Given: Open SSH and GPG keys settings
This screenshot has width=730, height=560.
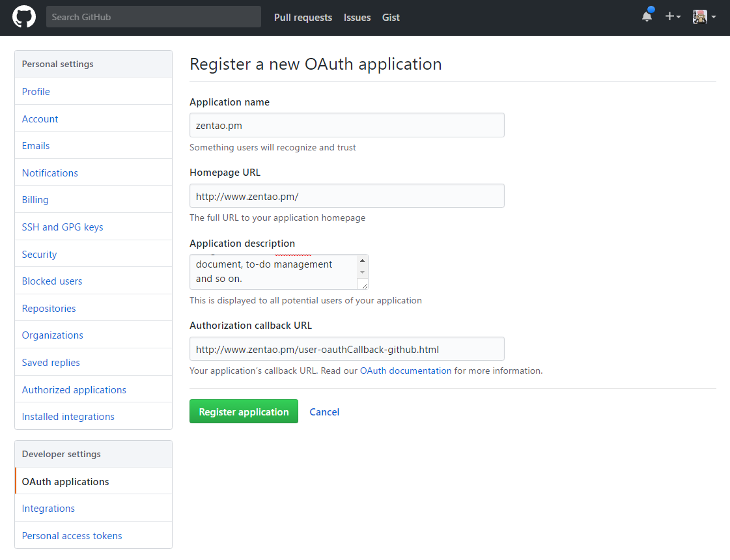Looking at the screenshot, I should pos(63,227).
